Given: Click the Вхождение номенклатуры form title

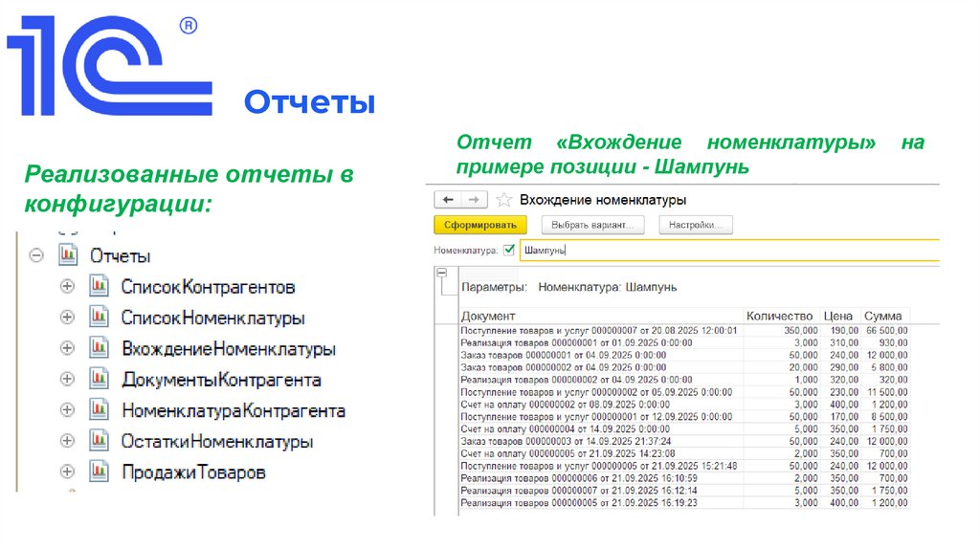Looking at the screenshot, I should coord(603,200).
